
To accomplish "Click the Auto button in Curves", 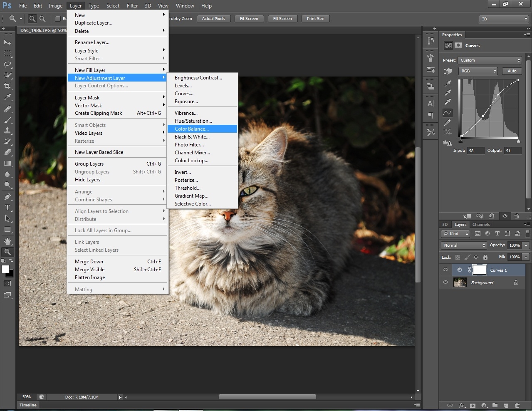I will tap(512, 71).
